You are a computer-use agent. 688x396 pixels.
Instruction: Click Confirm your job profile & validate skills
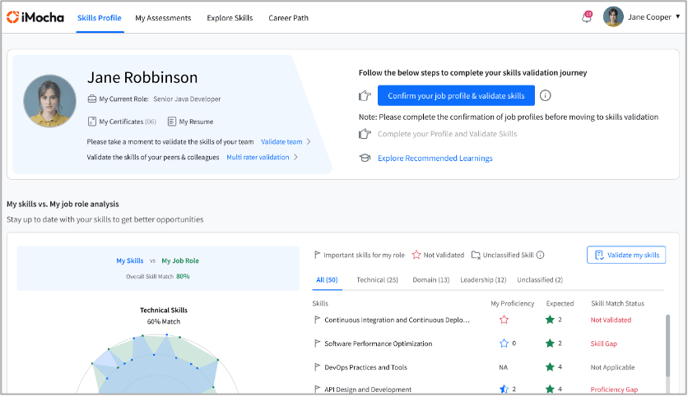(456, 96)
